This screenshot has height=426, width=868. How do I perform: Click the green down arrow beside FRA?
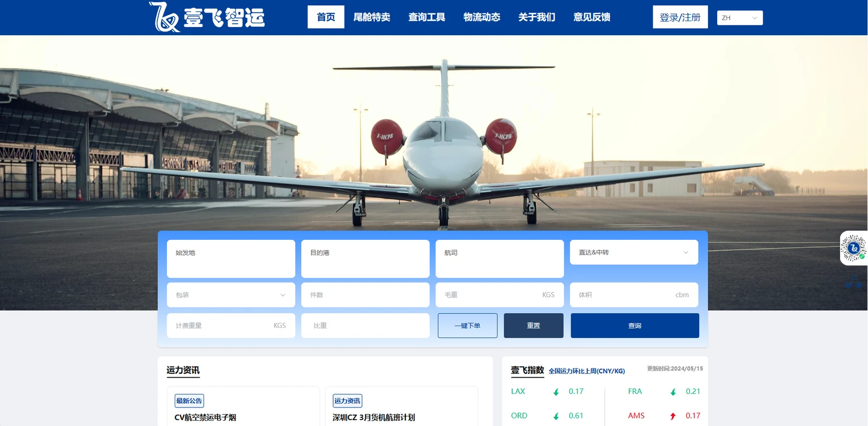pyautogui.click(x=673, y=392)
